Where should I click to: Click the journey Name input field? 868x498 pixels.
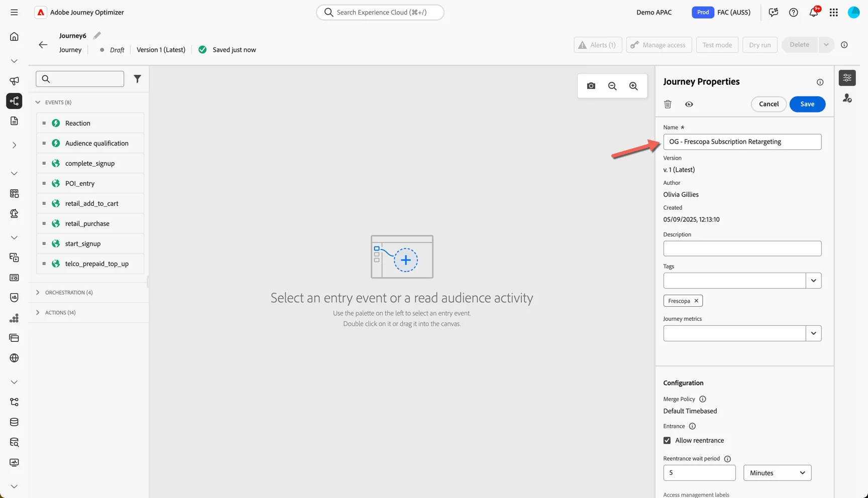742,142
